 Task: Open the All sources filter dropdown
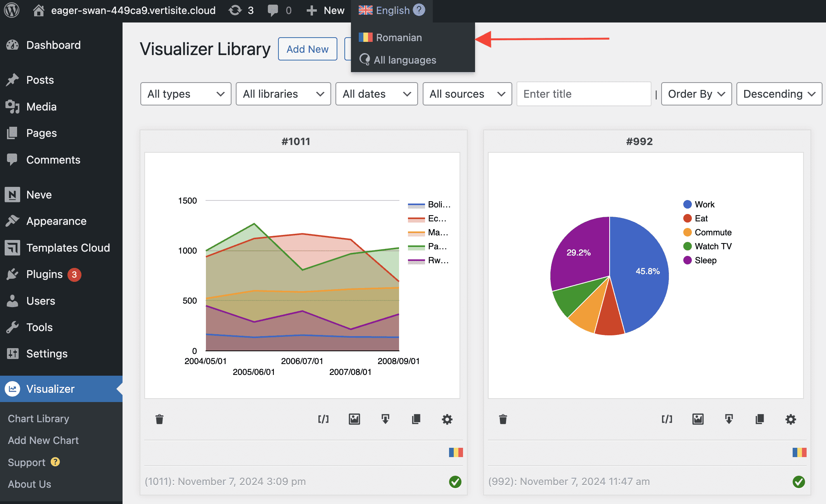(467, 94)
